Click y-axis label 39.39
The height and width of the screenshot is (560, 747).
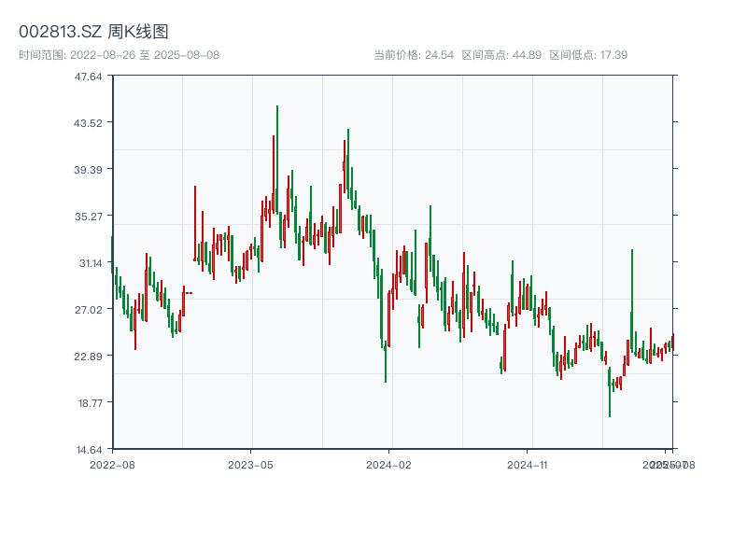coord(88,170)
